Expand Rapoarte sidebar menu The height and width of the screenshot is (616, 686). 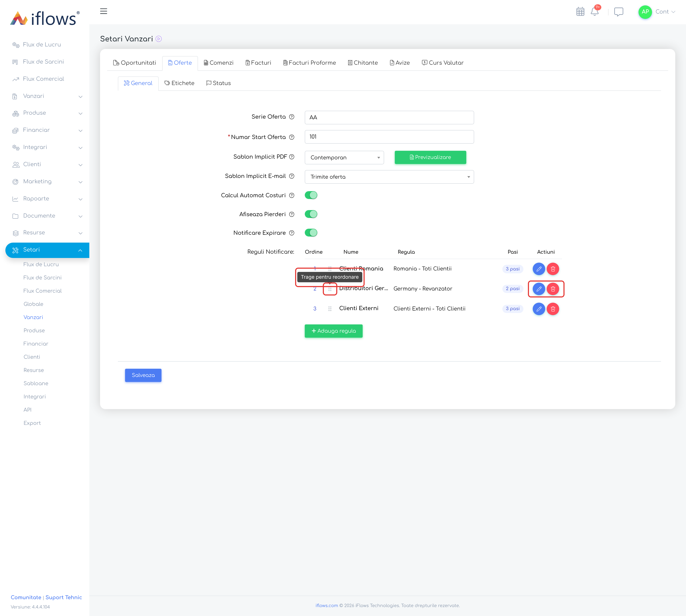coord(47,199)
